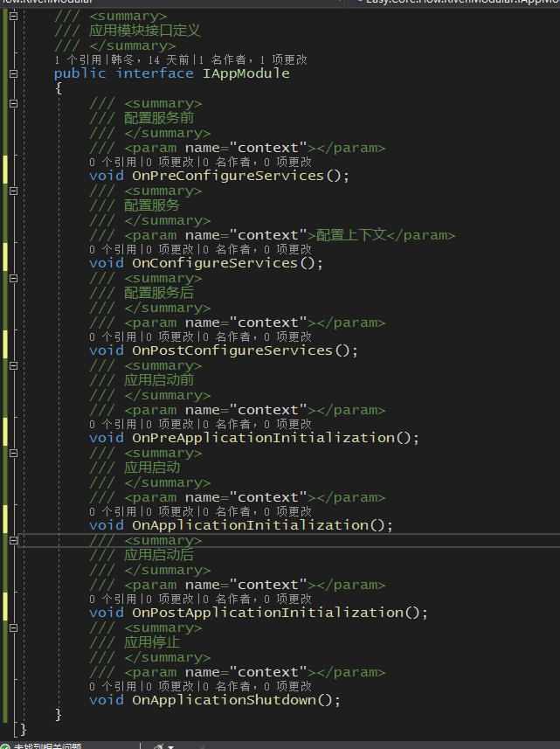The image size is (560, 749).
Task: Collapse comment block above OnPreApplicationInitialization
Action: [x=13, y=366]
